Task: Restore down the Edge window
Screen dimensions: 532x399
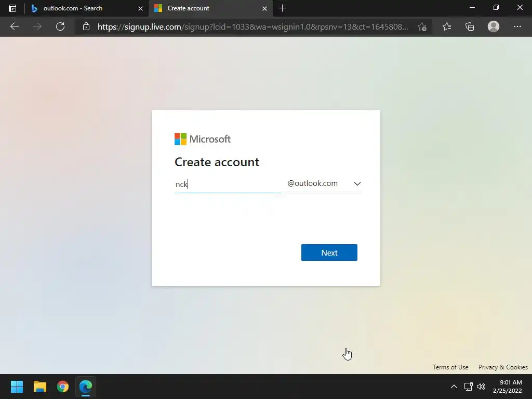Action: pyautogui.click(x=496, y=7)
